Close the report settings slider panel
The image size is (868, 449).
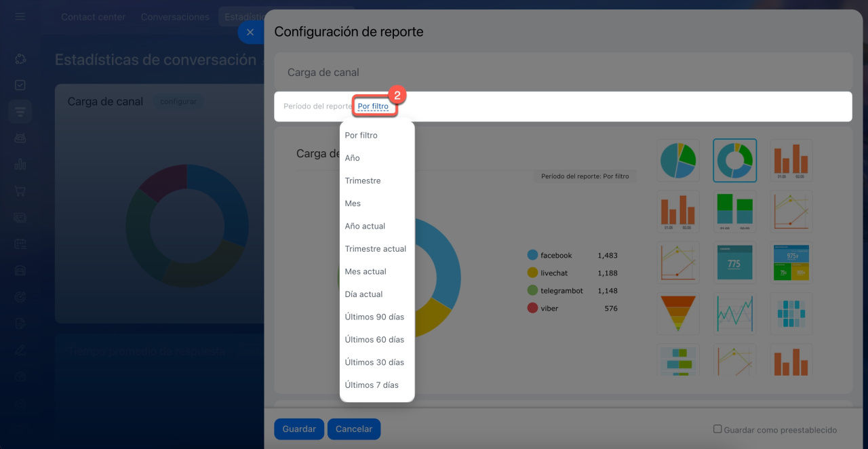tap(250, 32)
